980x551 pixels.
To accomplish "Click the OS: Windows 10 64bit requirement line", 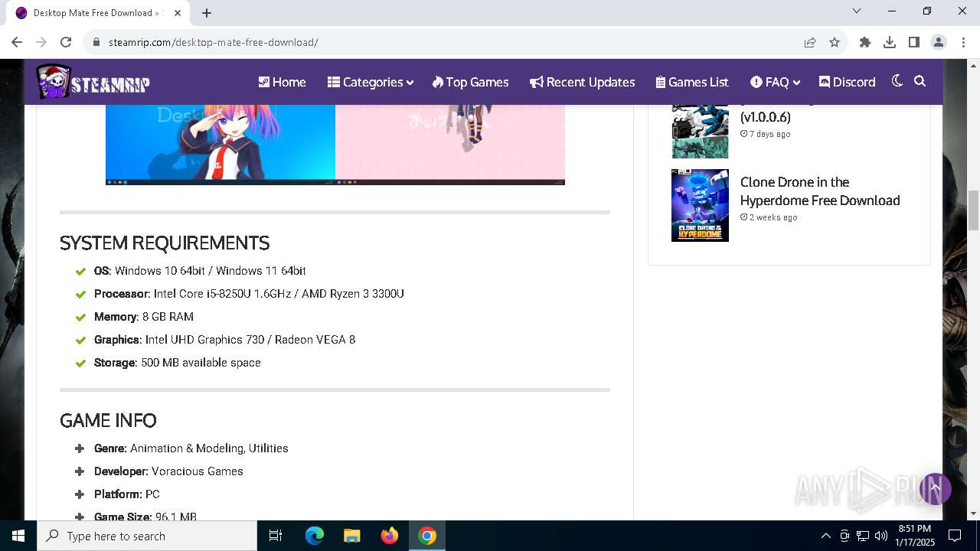I will [x=200, y=271].
